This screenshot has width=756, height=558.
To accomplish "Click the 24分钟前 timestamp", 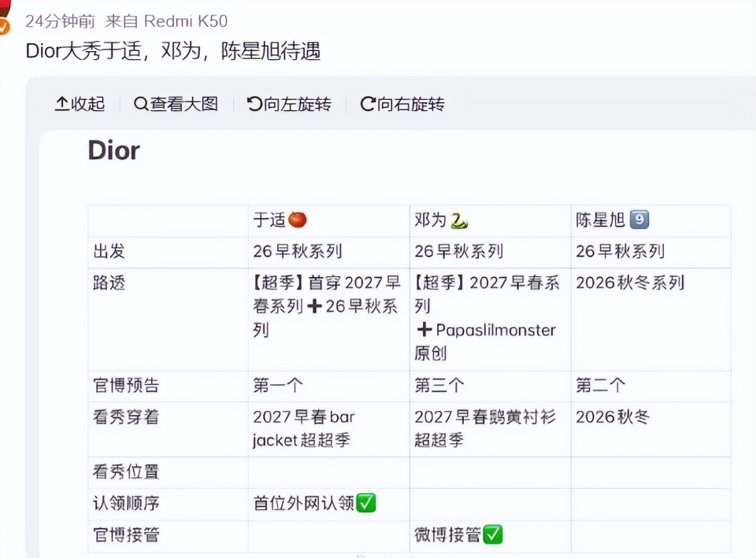I will point(61,21).
